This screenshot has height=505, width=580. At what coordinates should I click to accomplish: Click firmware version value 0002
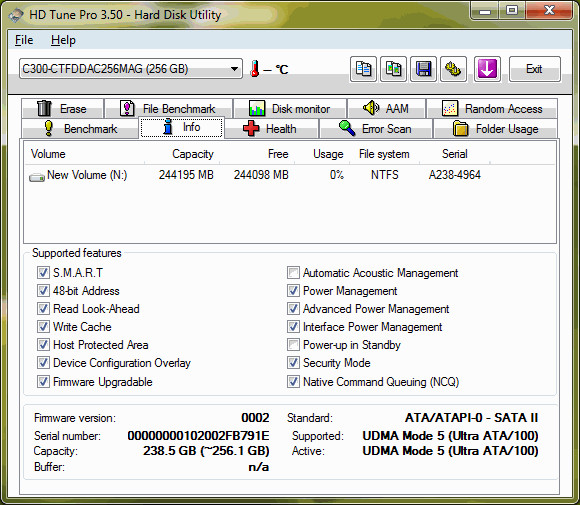pyautogui.click(x=255, y=418)
